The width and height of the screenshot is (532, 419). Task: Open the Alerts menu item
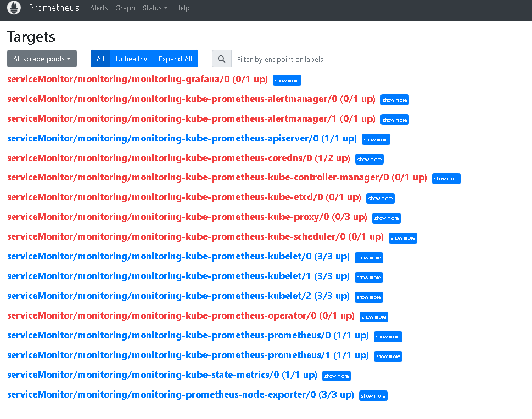pyautogui.click(x=99, y=8)
